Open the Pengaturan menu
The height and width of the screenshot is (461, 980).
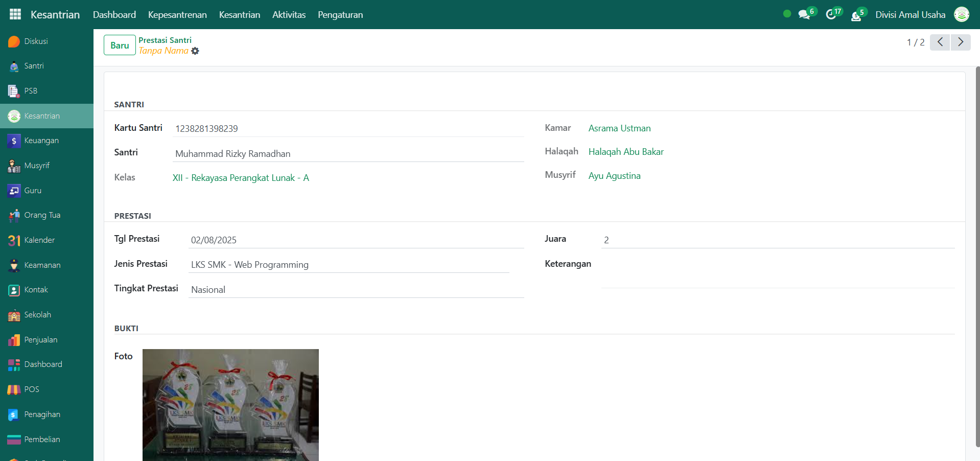pos(340,15)
